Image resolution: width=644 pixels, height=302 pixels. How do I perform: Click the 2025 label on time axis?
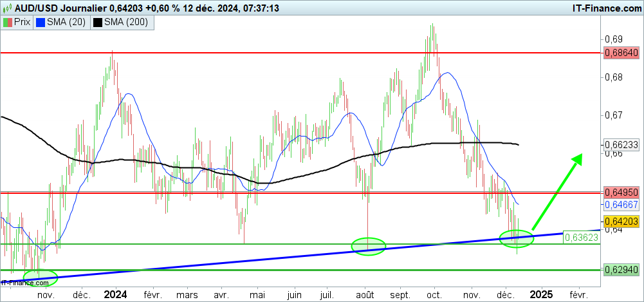540,294
